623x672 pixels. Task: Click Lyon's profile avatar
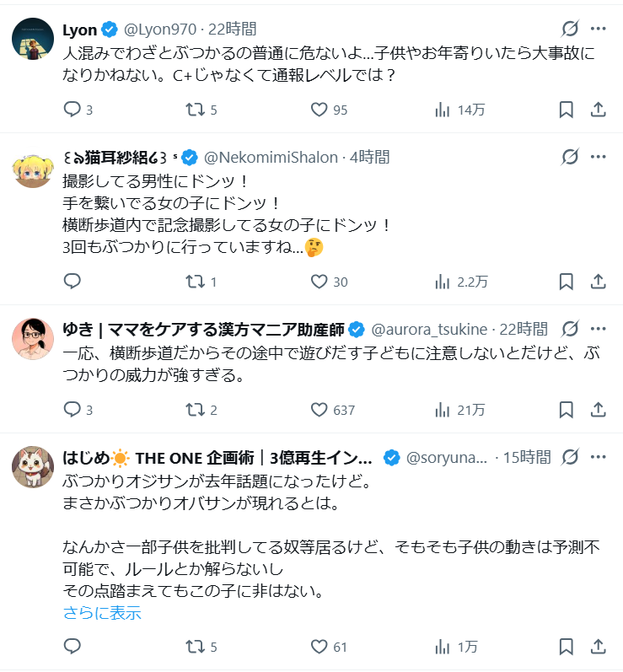tap(34, 40)
